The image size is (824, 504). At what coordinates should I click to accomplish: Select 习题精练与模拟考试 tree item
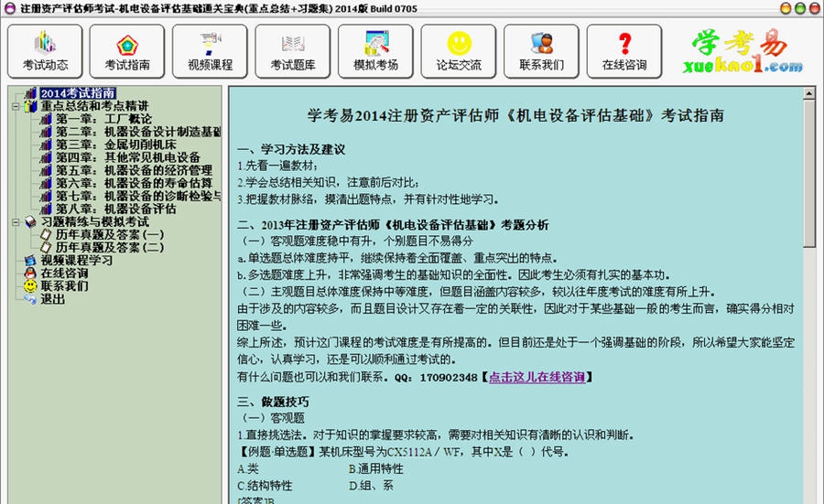pos(94,222)
